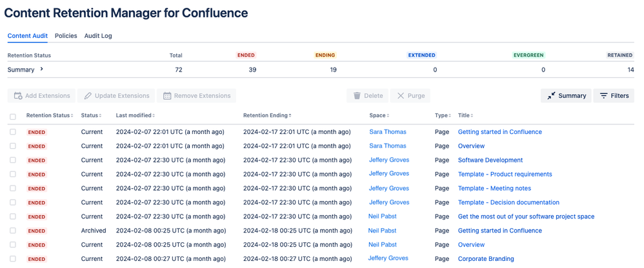Click the Remove Extensions calendar icon
The height and width of the screenshot is (268, 644).
pos(167,96)
